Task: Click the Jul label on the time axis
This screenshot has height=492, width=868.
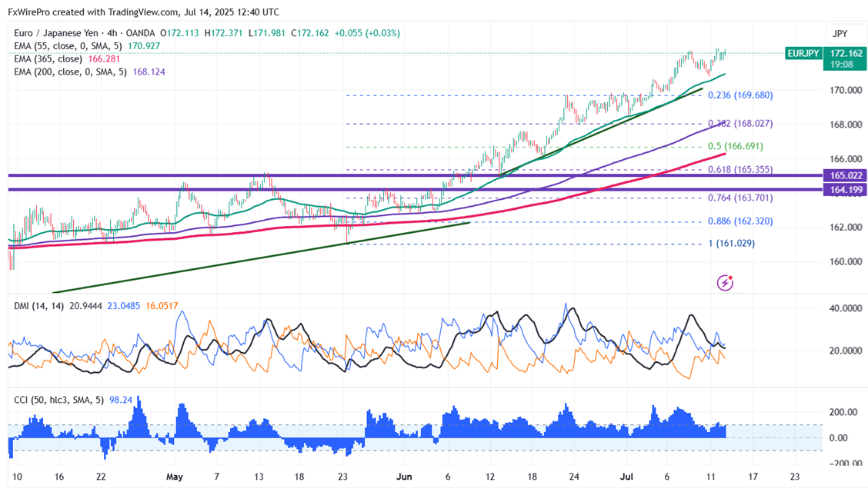Action: (626, 477)
